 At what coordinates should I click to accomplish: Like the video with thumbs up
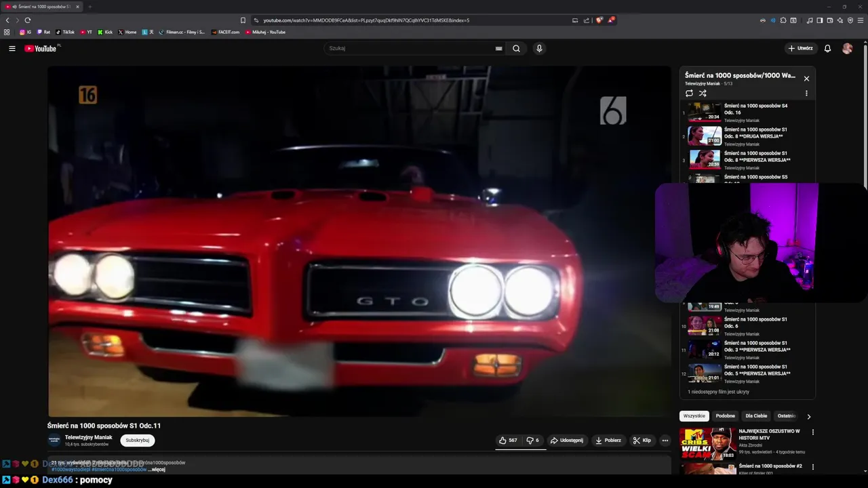tap(508, 440)
